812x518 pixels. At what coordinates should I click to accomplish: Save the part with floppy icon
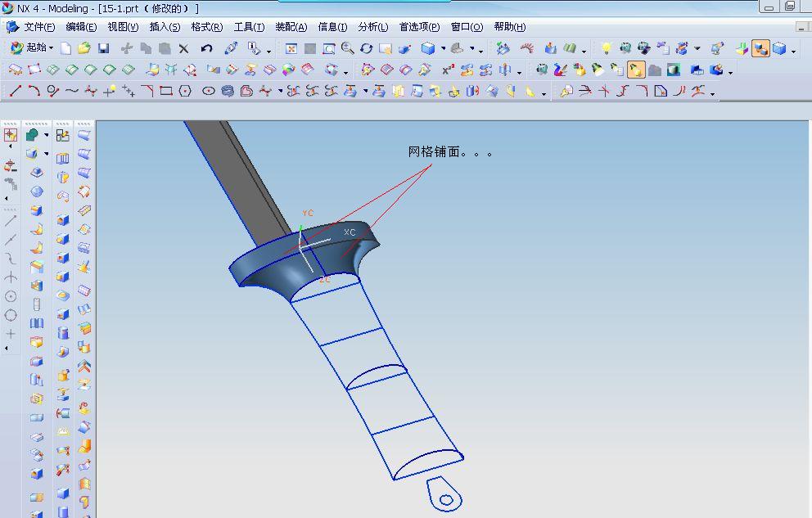(x=104, y=48)
